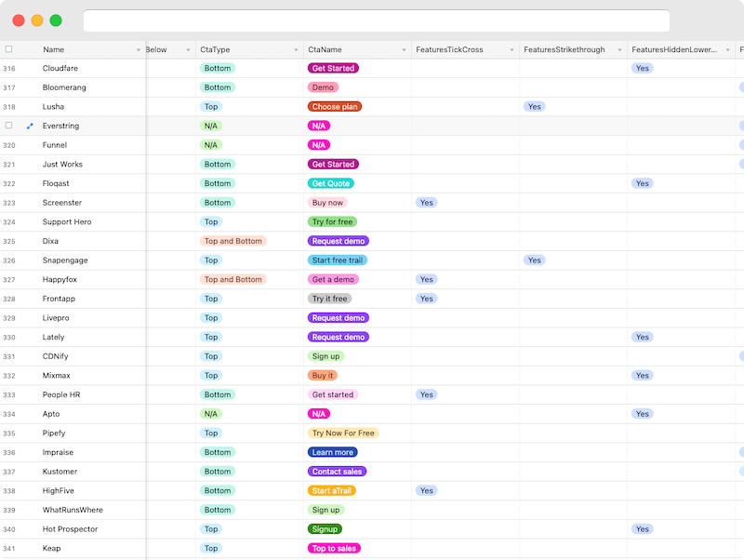Click the Support Hero name cell
744x560 pixels.
tap(67, 222)
